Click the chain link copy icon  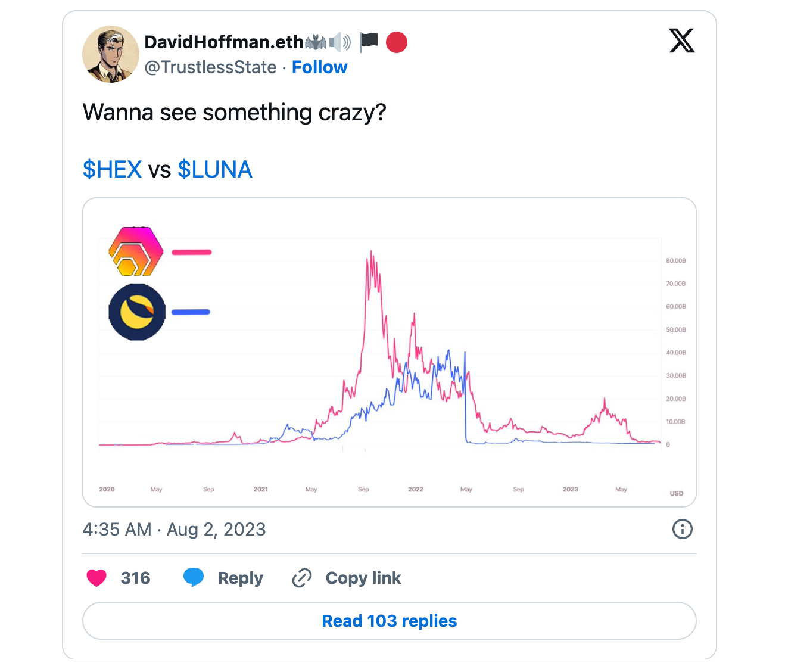click(x=302, y=578)
